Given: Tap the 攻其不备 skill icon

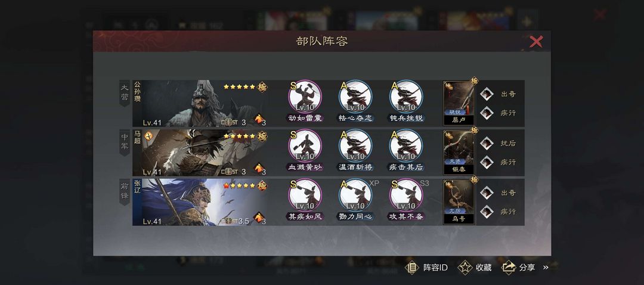Looking at the screenshot, I should pos(406,196).
